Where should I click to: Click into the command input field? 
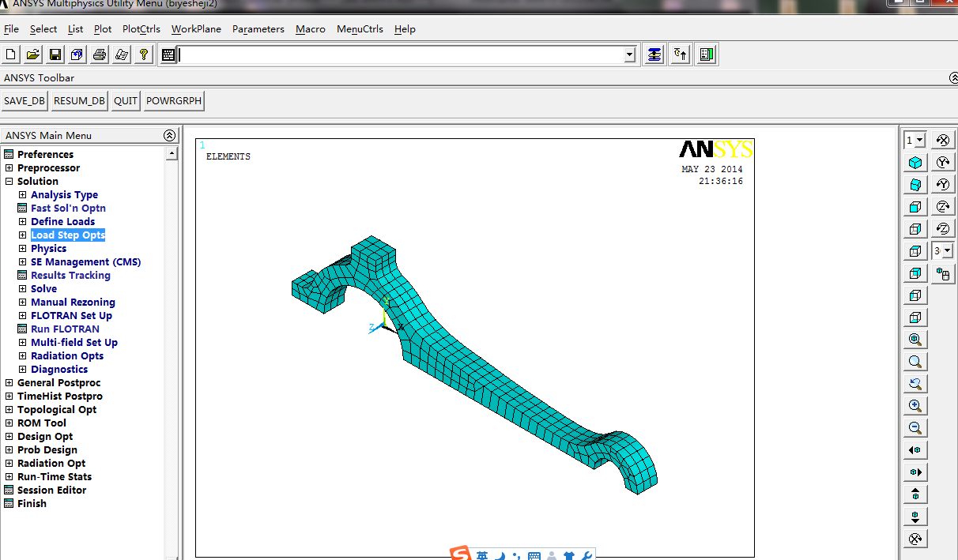pyautogui.click(x=401, y=54)
